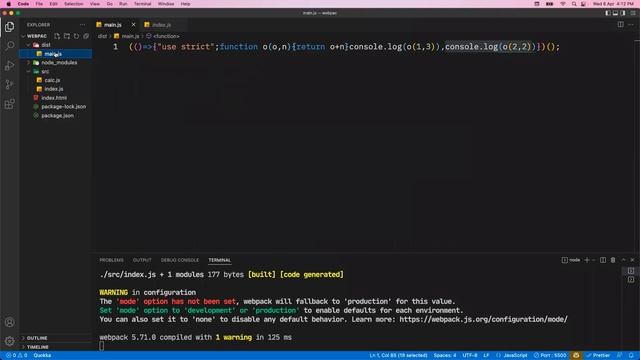Image resolution: width=640 pixels, height=360 pixels.
Task: Click the New File icon in Explorer
Action: point(57,36)
